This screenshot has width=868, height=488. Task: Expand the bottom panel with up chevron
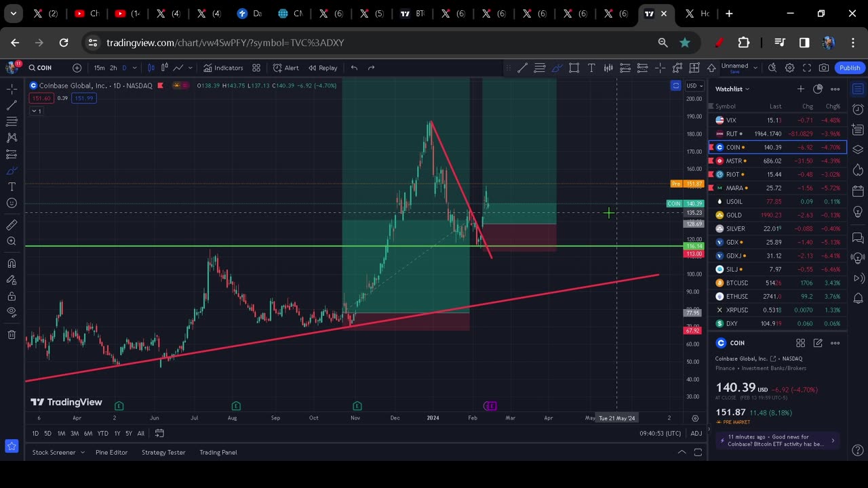[x=682, y=452]
